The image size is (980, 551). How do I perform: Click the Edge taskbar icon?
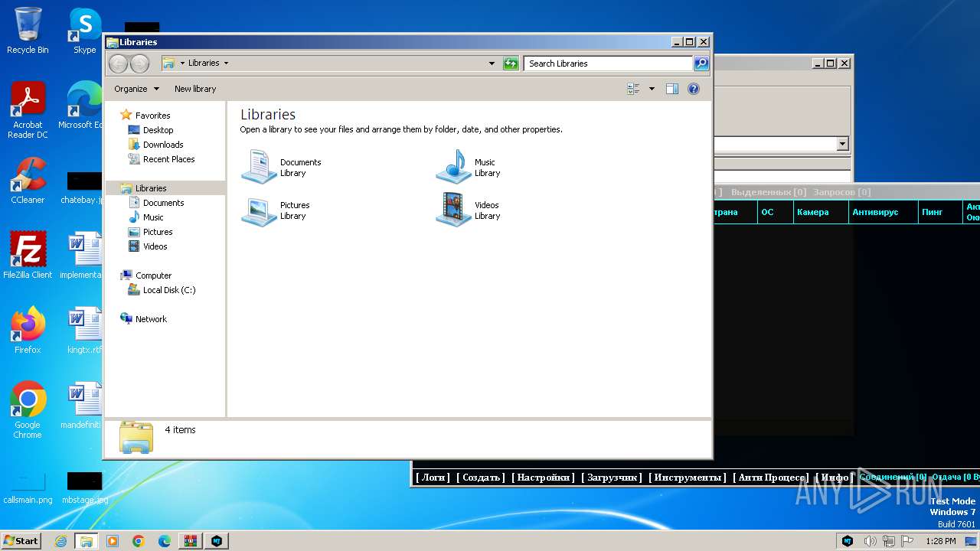pos(165,541)
